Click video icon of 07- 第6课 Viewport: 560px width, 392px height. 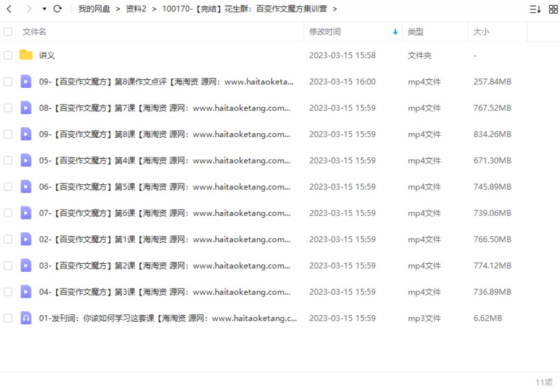tap(26, 213)
